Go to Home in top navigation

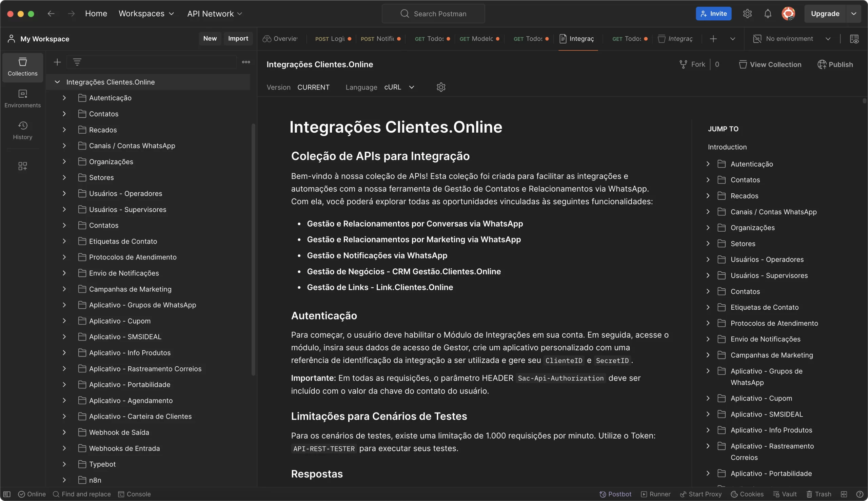click(x=96, y=14)
